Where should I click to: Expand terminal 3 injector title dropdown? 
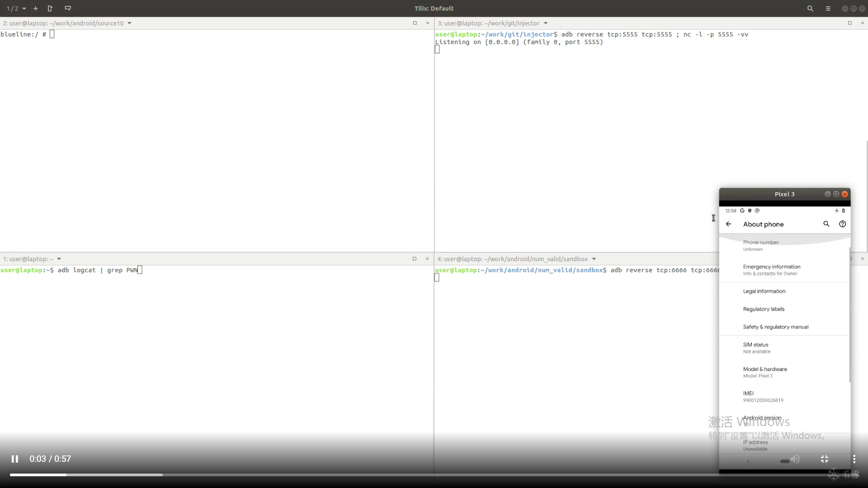coord(546,23)
